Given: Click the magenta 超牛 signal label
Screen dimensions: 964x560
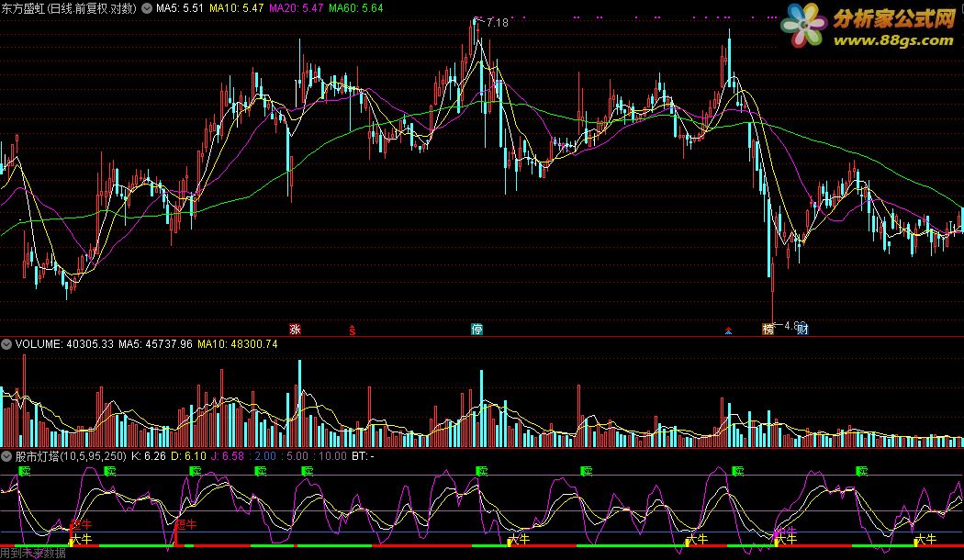Looking at the screenshot, I should (x=786, y=531).
